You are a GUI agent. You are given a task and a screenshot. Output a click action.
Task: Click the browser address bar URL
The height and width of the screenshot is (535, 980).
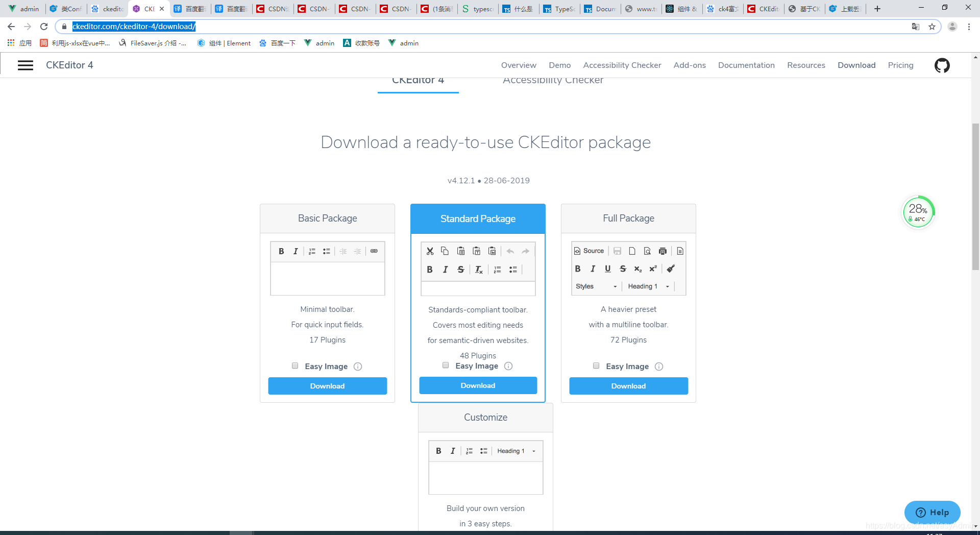[134, 27]
